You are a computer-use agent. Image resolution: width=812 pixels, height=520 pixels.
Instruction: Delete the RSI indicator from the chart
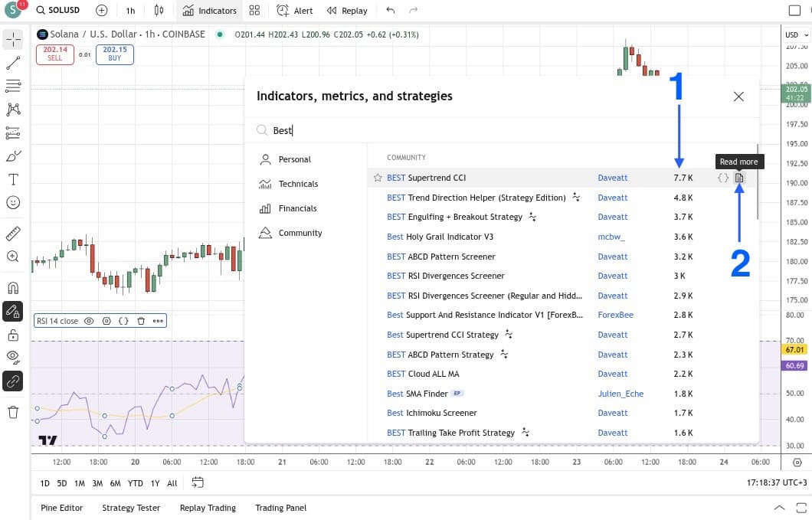[x=141, y=321]
